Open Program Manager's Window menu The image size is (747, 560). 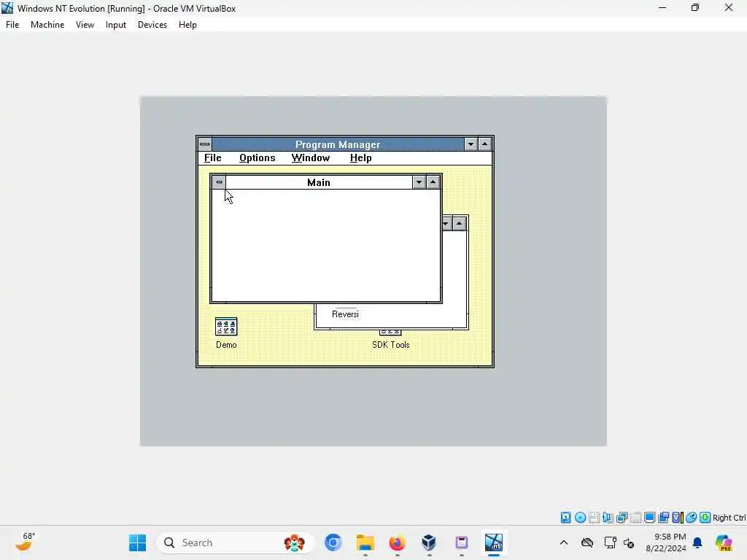coord(311,158)
